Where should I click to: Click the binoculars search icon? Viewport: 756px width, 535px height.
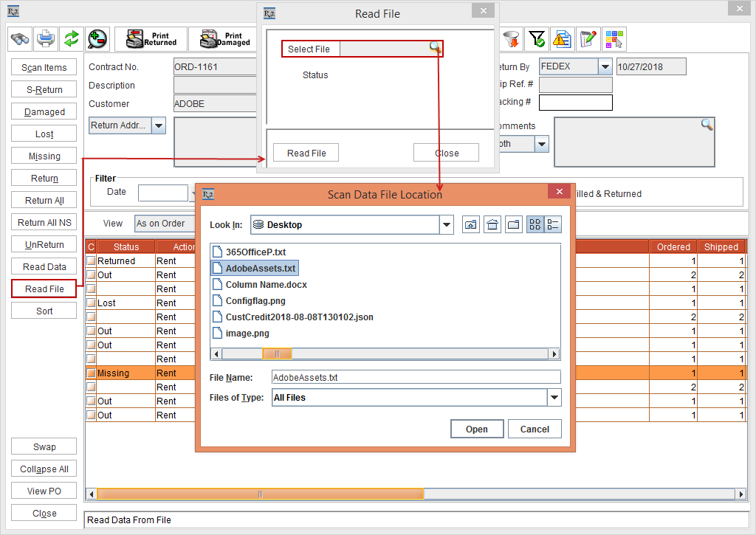pos(20,38)
